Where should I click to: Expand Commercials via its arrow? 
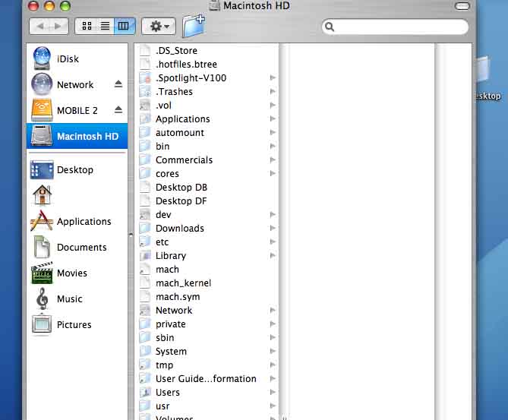(273, 159)
